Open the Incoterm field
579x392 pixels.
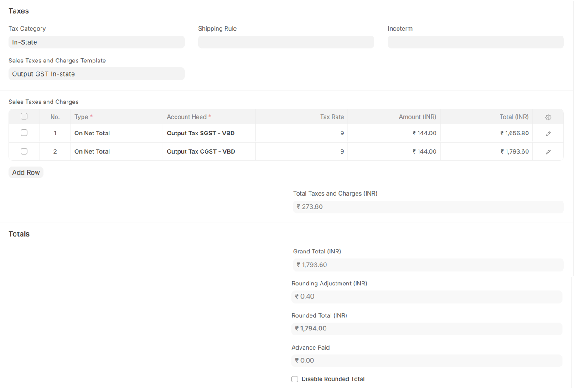(476, 42)
